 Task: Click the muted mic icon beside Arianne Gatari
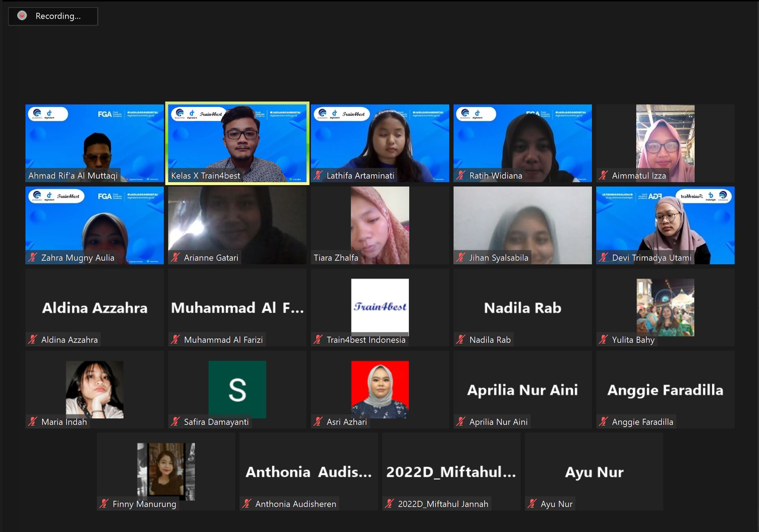click(x=175, y=258)
